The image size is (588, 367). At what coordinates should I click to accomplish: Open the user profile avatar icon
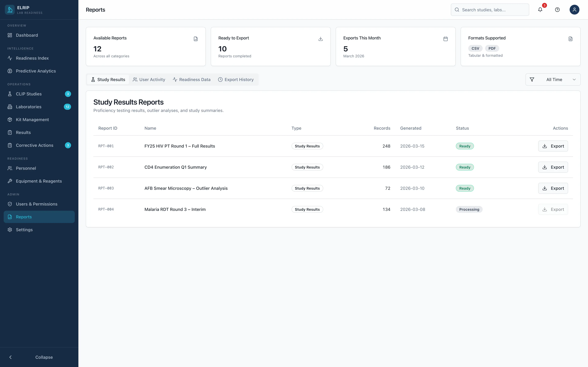574,9
